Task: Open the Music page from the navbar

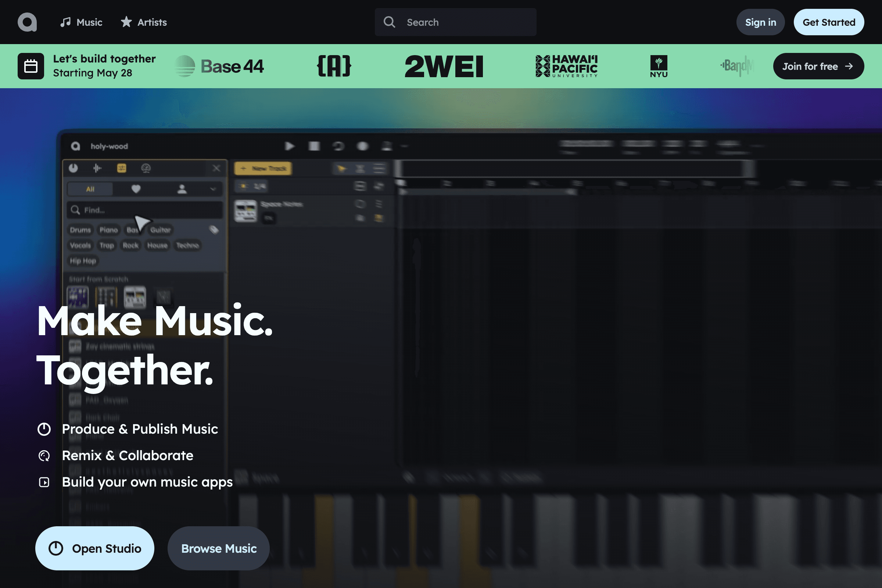Action: point(81,22)
